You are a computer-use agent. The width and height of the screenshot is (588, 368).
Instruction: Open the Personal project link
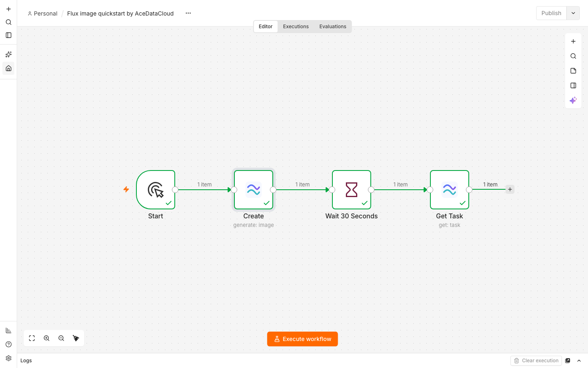point(42,13)
